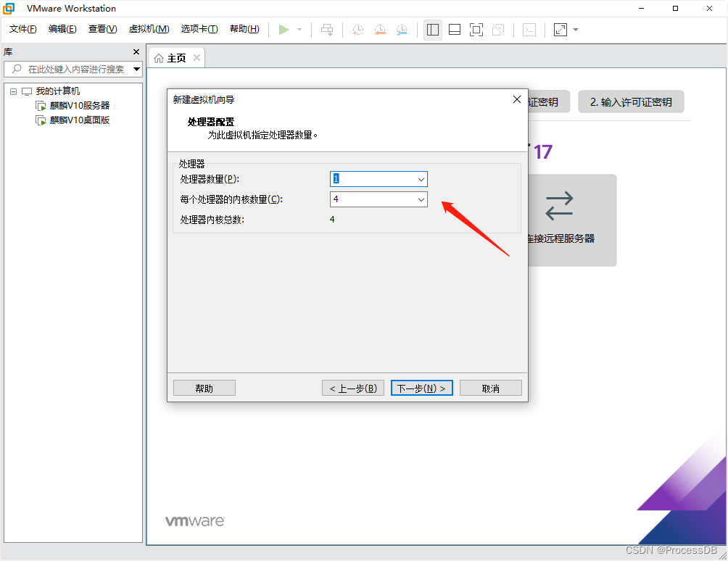The image size is (728, 561).
Task: Open the power options dropdown arrow
Action: tap(299, 30)
